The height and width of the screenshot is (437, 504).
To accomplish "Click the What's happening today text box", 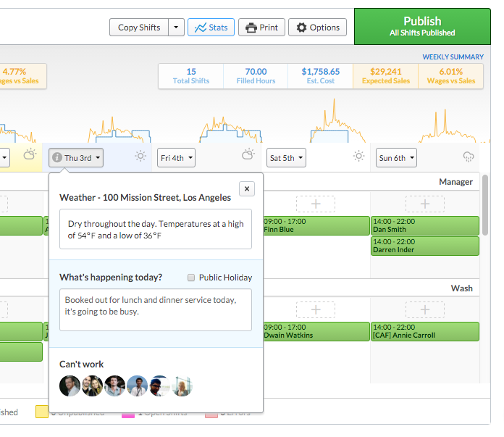I will pyautogui.click(x=156, y=309).
